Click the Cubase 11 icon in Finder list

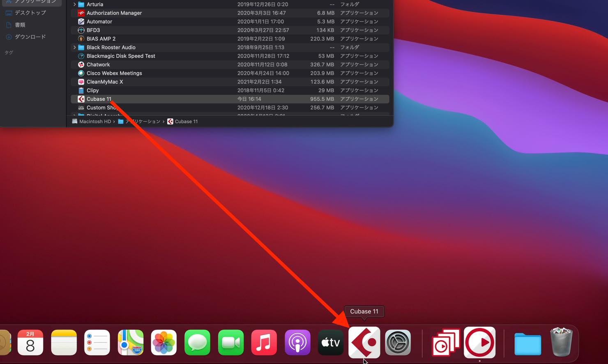point(81,99)
